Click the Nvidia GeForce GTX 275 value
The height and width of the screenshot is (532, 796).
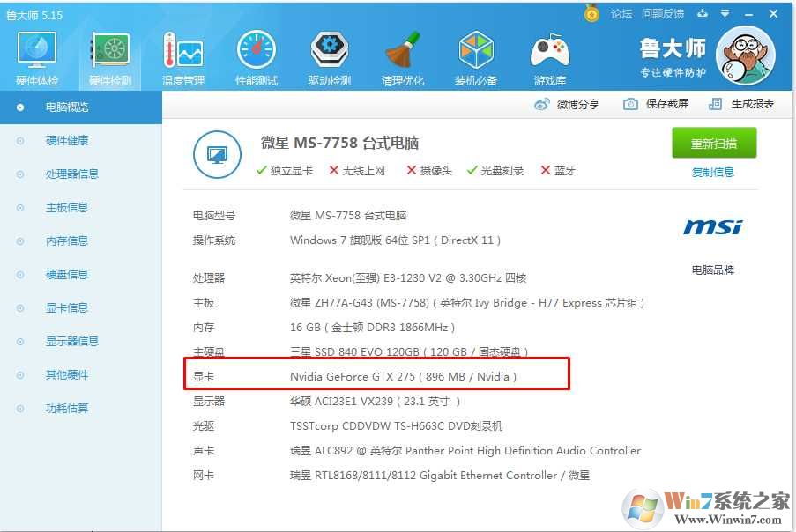[x=403, y=377]
